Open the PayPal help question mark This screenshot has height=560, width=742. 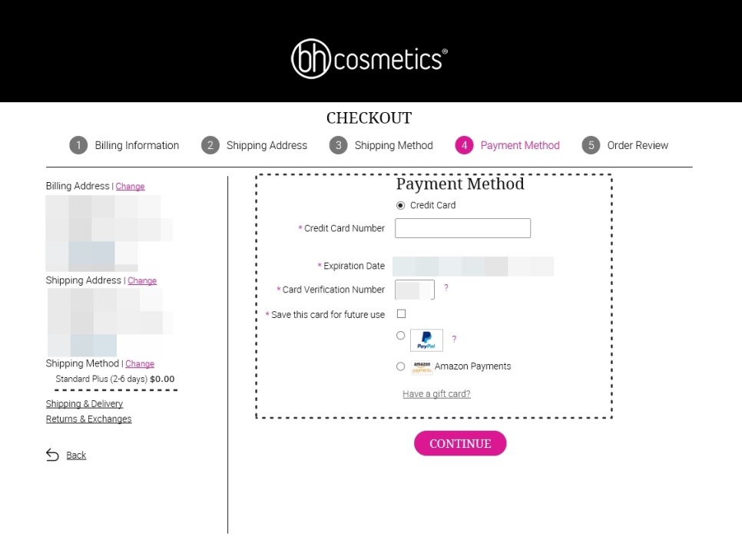[454, 339]
